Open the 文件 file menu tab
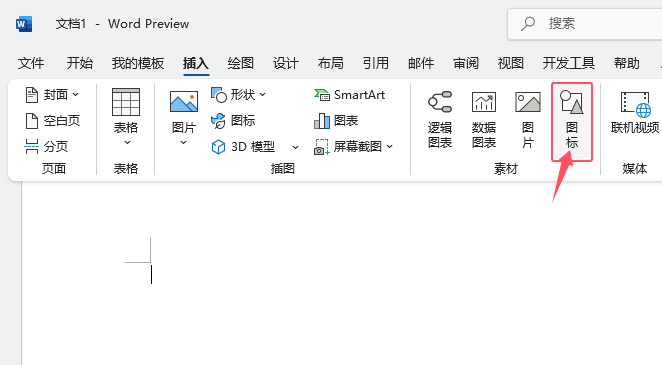Viewport: 662px width, 365px height. (x=31, y=63)
